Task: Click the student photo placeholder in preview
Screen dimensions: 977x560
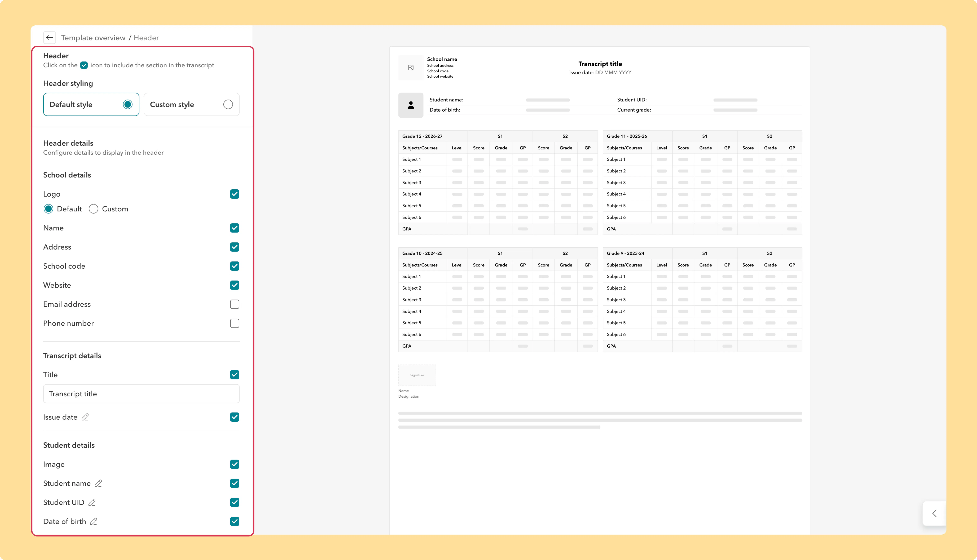Action: coord(411,105)
